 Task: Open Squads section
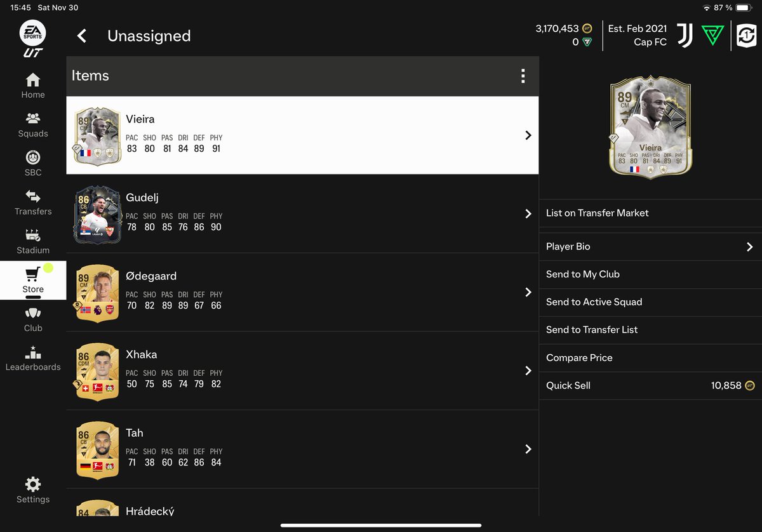click(33, 125)
